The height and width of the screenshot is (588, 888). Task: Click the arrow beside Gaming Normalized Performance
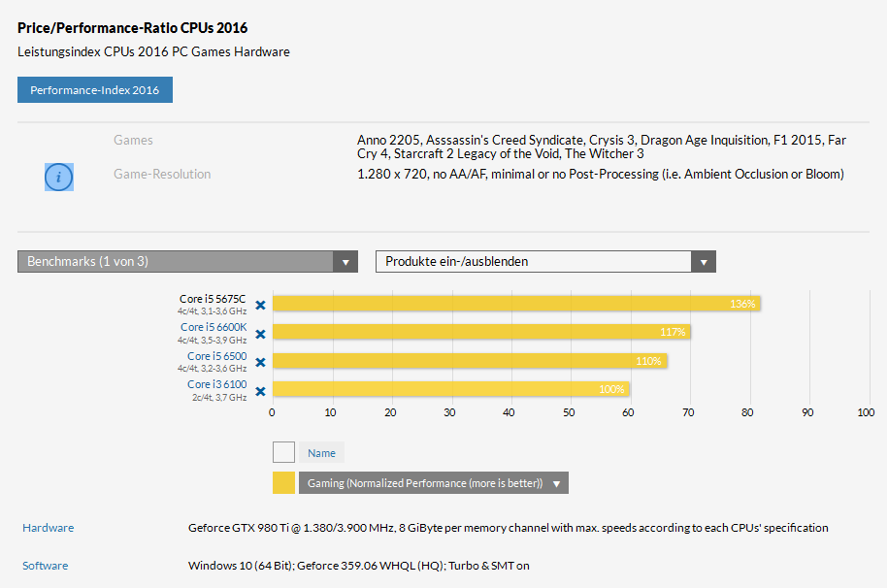coord(557,484)
